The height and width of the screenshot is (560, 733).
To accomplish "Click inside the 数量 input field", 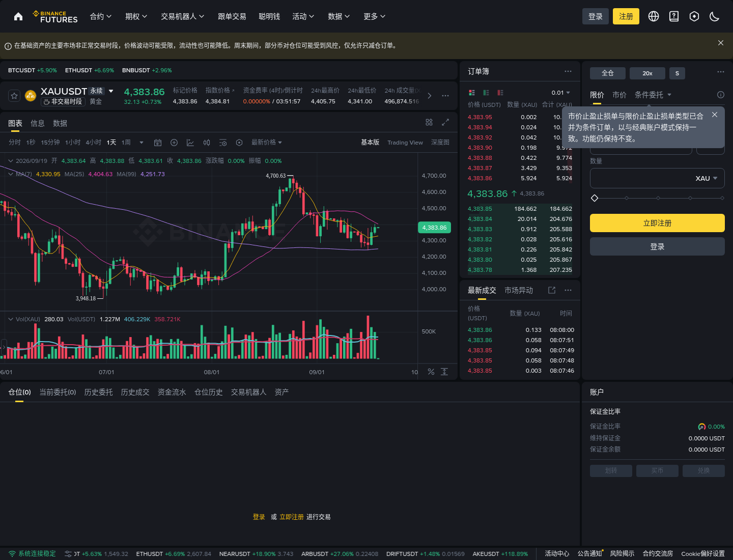I will [657, 178].
